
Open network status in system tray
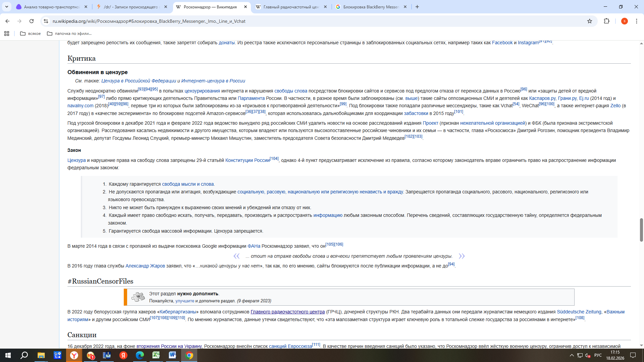click(580, 355)
